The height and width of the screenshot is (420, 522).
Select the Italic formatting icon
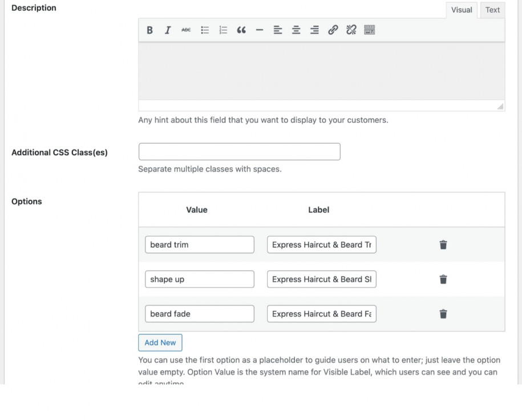(167, 30)
